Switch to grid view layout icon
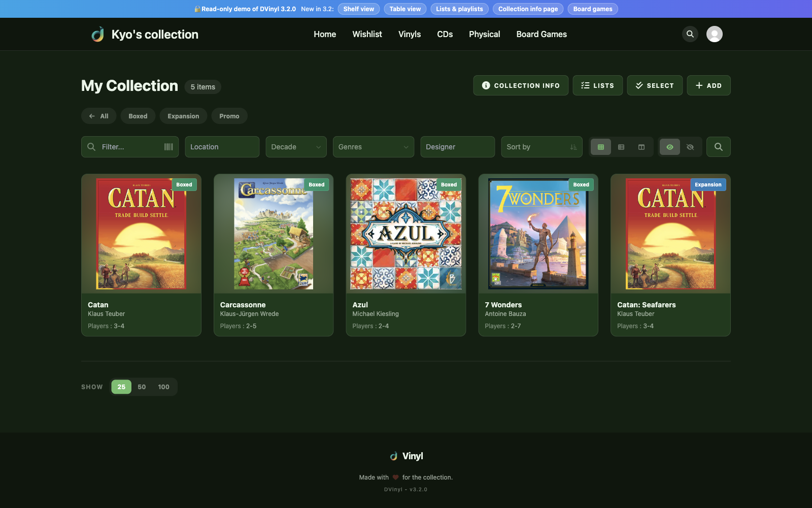Image resolution: width=812 pixels, height=508 pixels. (x=601, y=147)
